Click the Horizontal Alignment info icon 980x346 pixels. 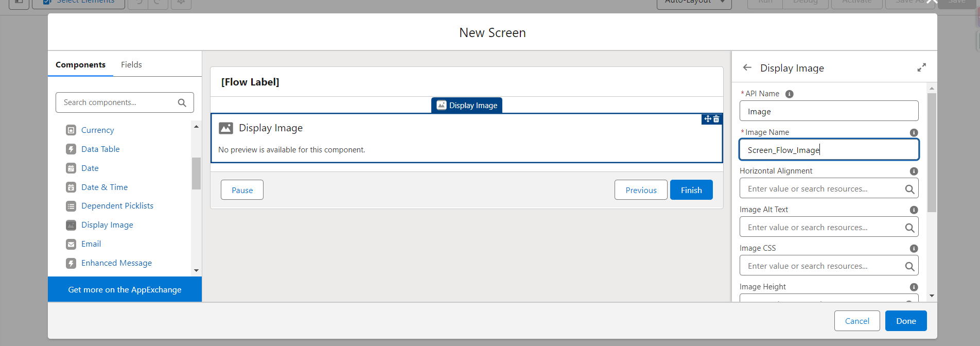click(x=914, y=171)
